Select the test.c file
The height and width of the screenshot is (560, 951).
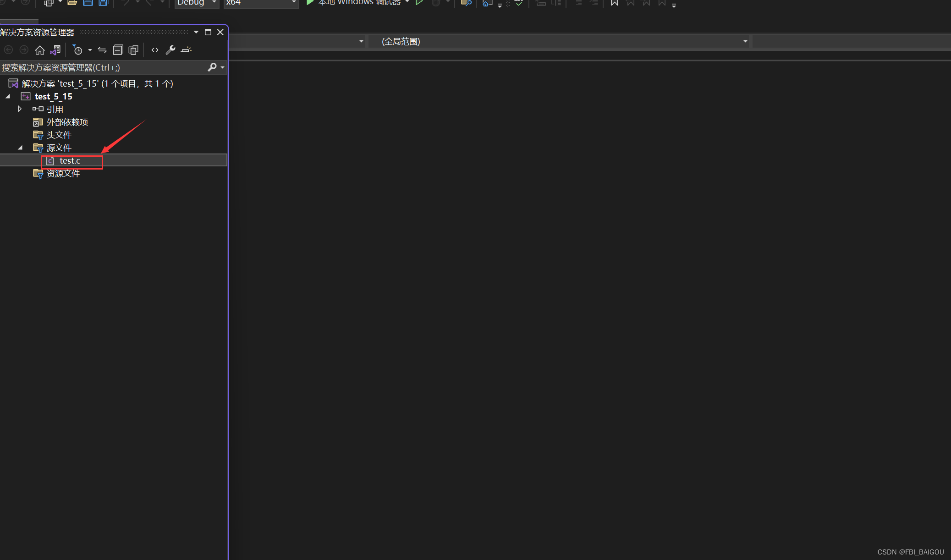point(70,161)
